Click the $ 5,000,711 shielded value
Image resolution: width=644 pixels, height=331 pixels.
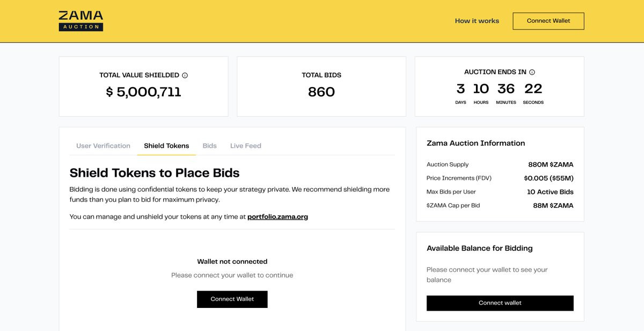143,92
